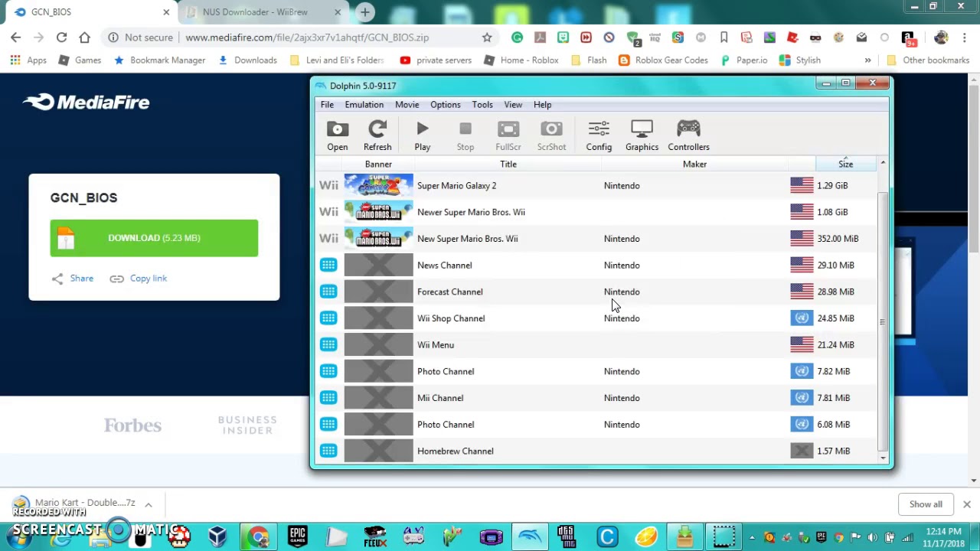This screenshot has width=980, height=551.
Task: Expand the hidden bookmarks overflow chevron
Action: (867, 60)
